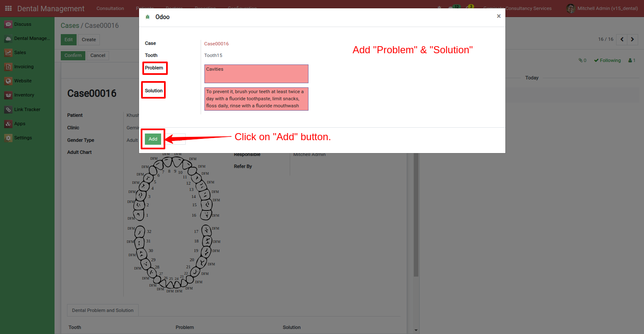The width and height of the screenshot is (644, 334).
Task: Open Mitchell Admin user menu
Action: click(602, 8)
